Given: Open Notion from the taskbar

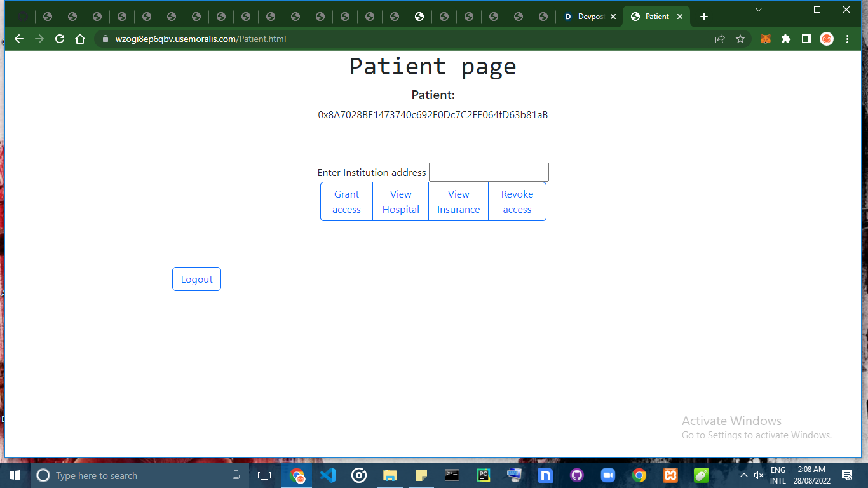Looking at the screenshot, I should pos(545,475).
